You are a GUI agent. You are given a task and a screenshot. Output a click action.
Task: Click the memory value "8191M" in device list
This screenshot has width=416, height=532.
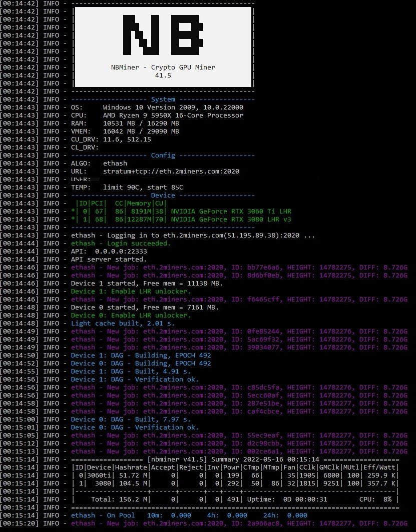[141, 211]
